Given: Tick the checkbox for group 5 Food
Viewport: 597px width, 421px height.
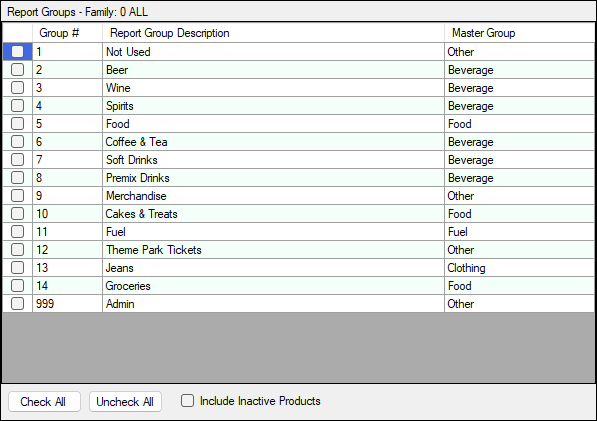Looking at the screenshot, I should pyautogui.click(x=18, y=124).
